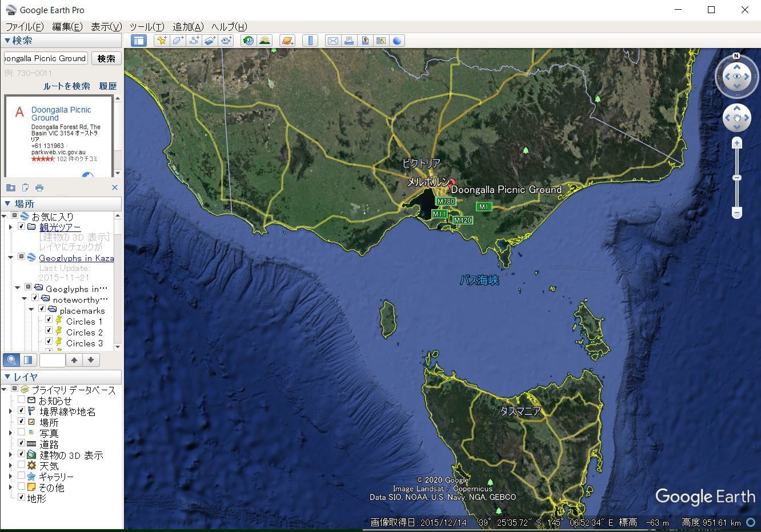This screenshot has width=761, height=532.
Task: Click the blue Earth globe toolbar icon
Action: (397, 41)
